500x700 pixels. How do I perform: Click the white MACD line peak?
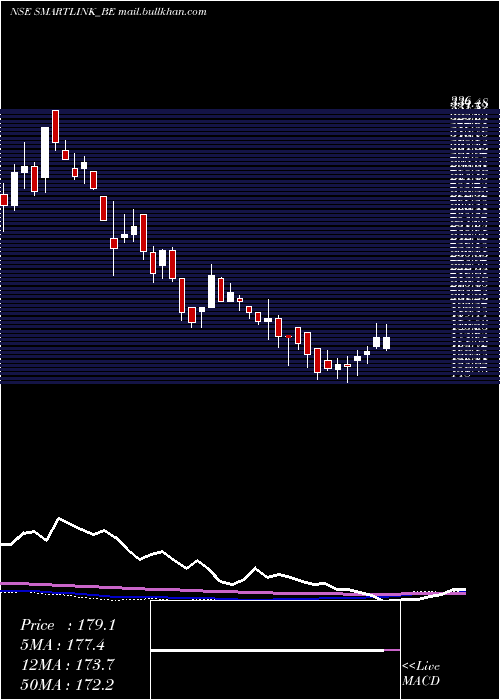(58, 518)
